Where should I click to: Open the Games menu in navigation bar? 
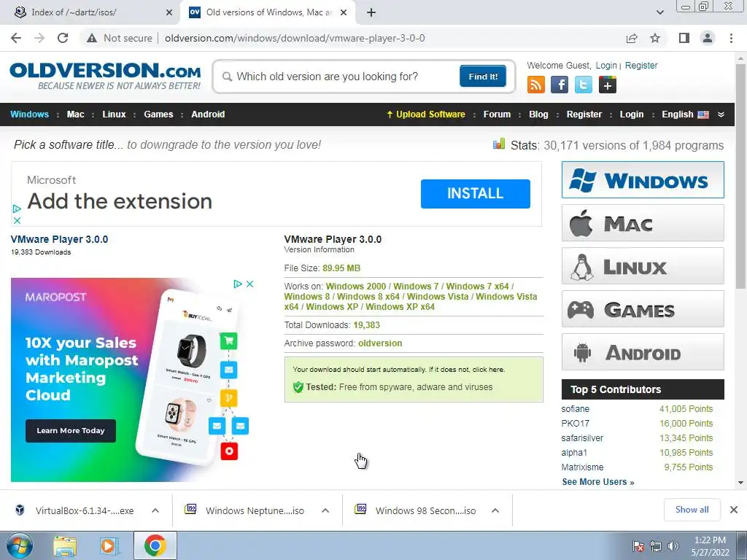click(158, 114)
